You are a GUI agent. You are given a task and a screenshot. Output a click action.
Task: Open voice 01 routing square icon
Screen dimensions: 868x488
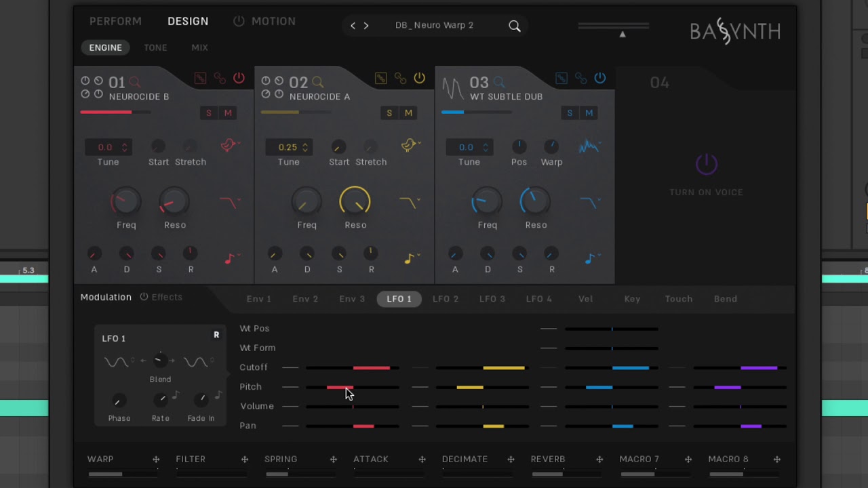coord(200,79)
